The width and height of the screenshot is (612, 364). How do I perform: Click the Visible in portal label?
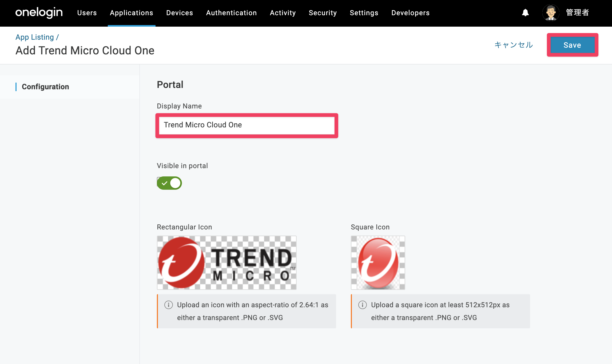point(182,166)
